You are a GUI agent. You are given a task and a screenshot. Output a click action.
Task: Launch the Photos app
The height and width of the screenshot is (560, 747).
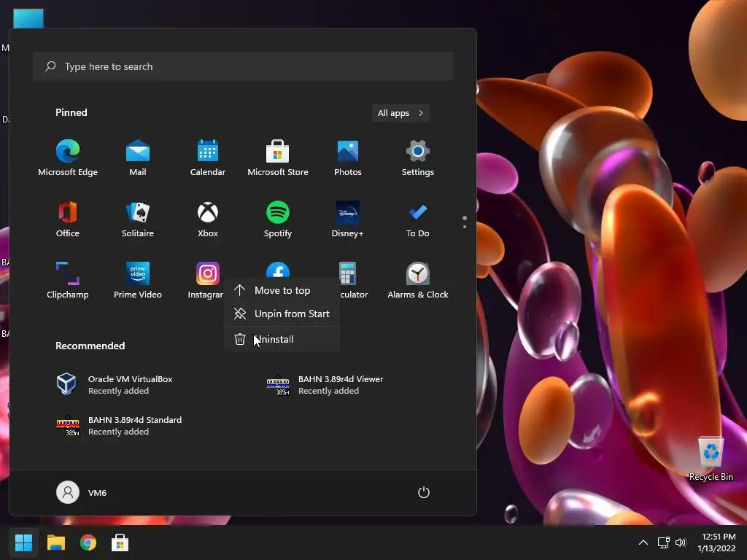click(348, 158)
